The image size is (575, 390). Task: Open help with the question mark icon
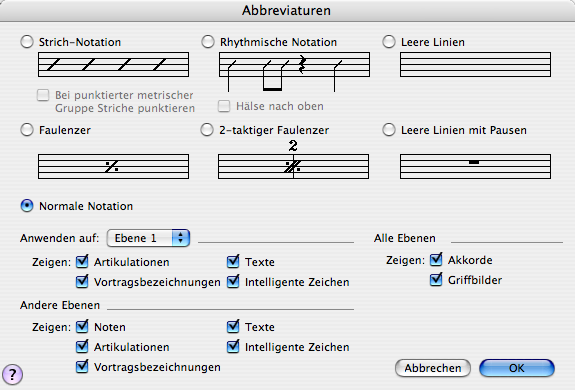coord(12,374)
